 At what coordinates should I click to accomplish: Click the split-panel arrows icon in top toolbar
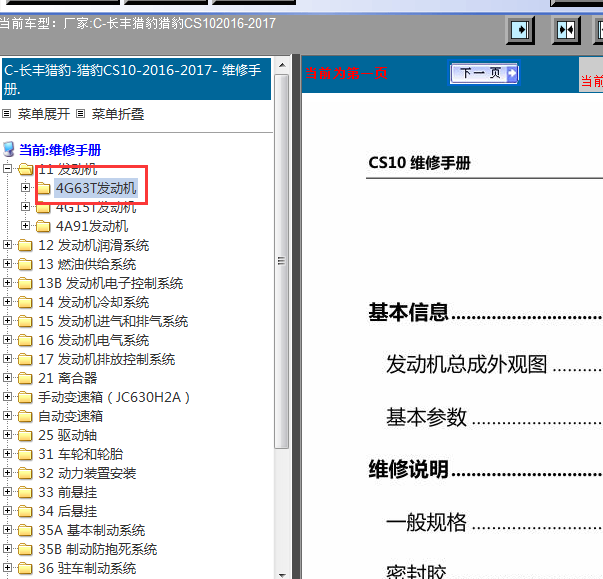(566, 30)
